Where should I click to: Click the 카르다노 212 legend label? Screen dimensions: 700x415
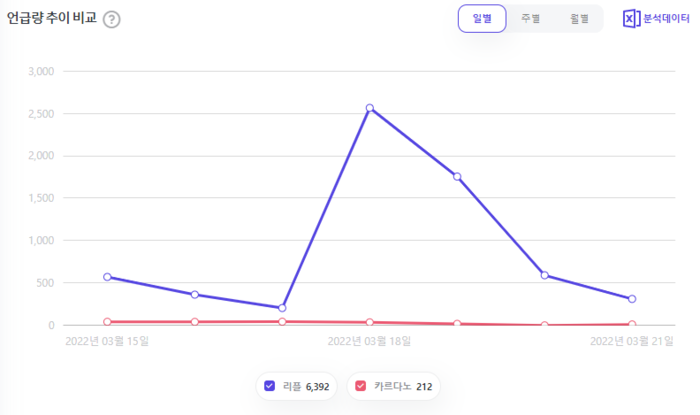point(403,386)
